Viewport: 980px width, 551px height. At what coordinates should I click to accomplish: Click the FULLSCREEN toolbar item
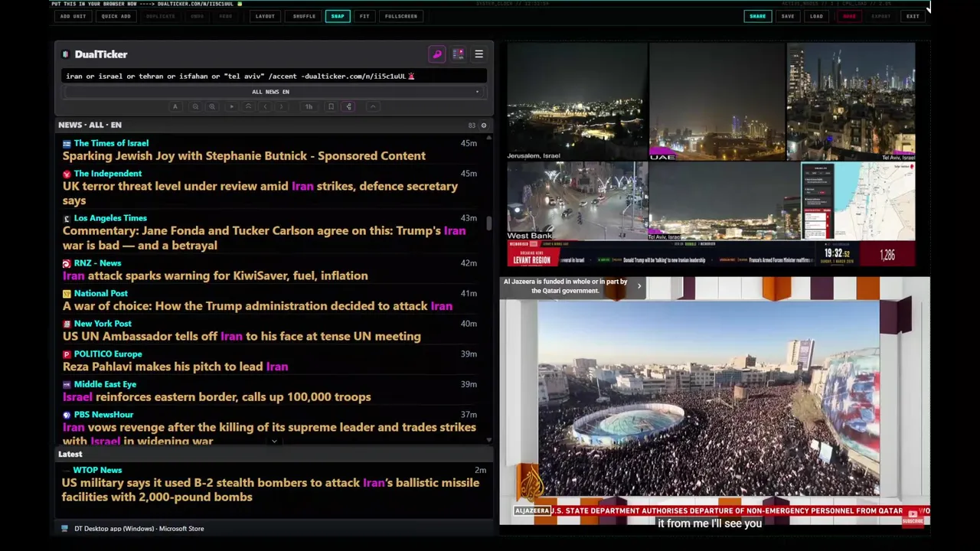401,16
